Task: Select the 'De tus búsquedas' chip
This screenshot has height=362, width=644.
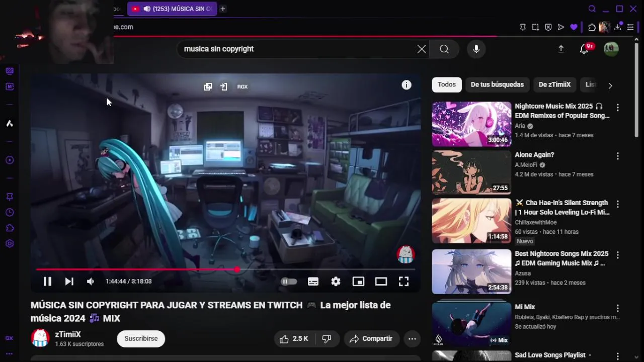Action: coord(497,84)
